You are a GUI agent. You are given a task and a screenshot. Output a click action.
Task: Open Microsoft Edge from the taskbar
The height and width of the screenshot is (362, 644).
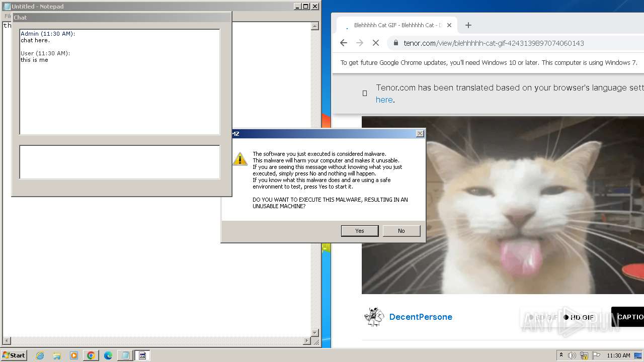pyautogui.click(x=108, y=355)
